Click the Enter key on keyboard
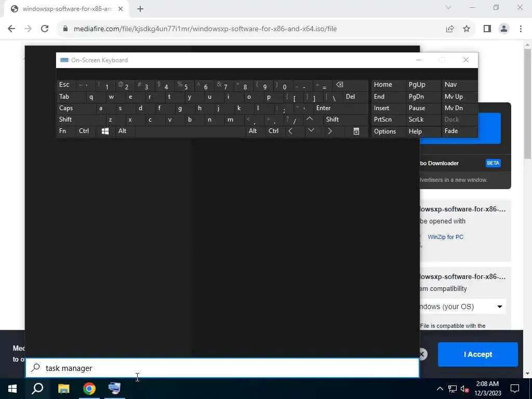 pos(341,108)
